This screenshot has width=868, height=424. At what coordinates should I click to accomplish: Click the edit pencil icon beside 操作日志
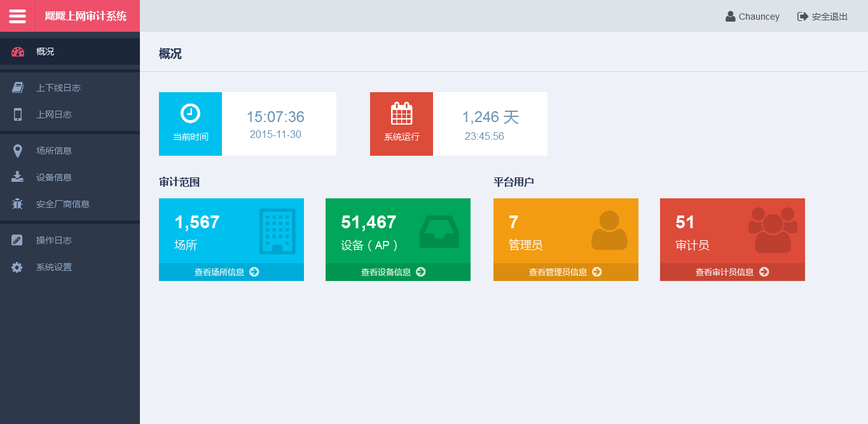(x=18, y=240)
